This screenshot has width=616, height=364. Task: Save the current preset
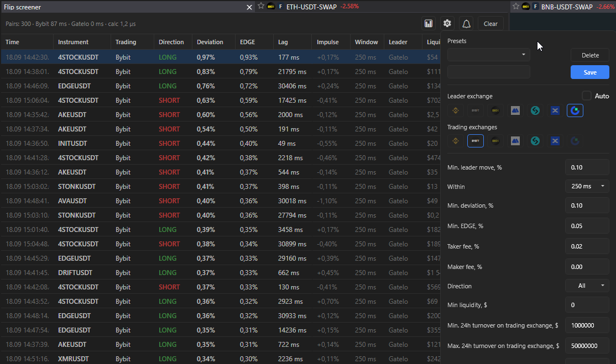(x=590, y=72)
